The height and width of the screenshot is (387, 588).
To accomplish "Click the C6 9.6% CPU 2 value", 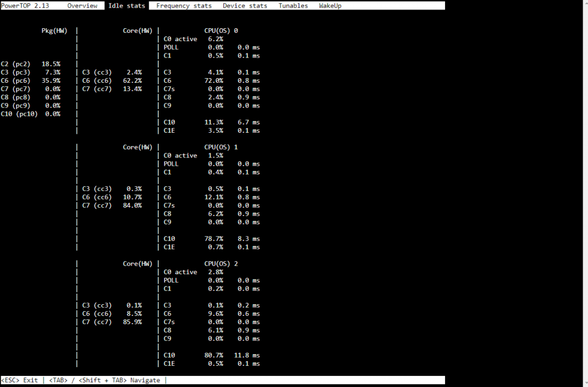I will [216, 314].
